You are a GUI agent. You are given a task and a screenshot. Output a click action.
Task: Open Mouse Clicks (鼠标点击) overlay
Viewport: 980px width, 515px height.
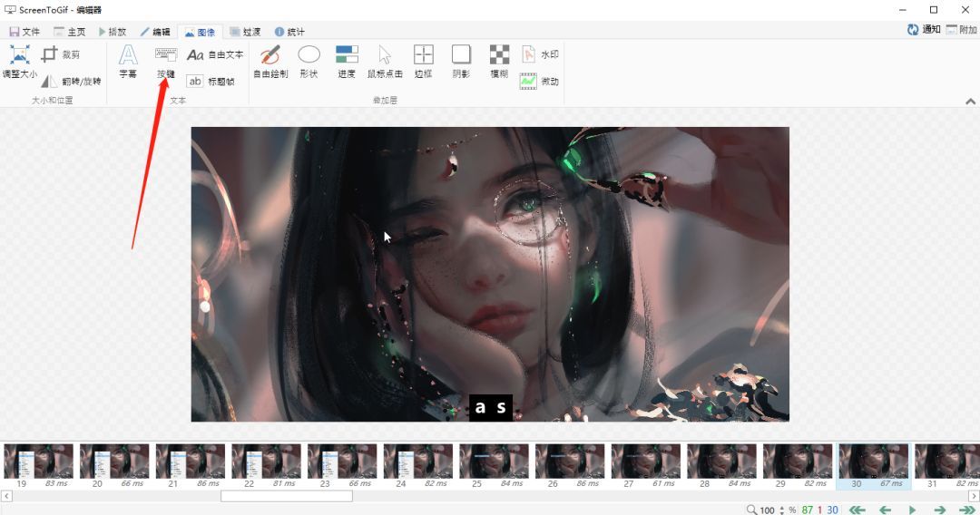click(385, 62)
